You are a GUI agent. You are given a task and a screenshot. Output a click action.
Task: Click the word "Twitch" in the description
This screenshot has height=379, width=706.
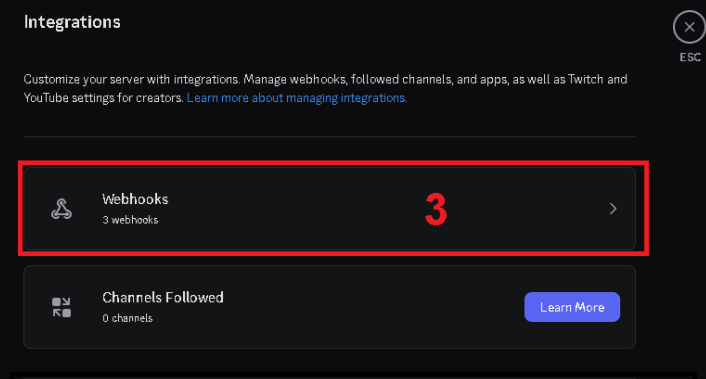tap(585, 79)
